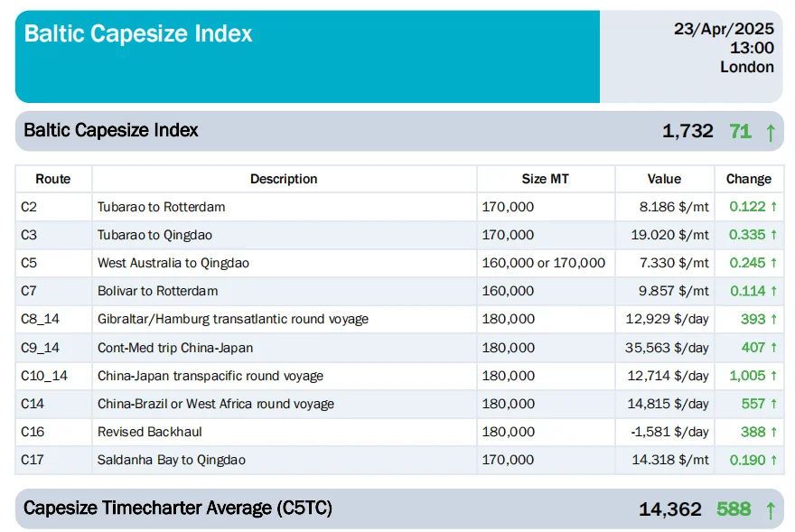795x532 pixels.
Task: Click the up arrow next to 393
Action: [x=773, y=319]
